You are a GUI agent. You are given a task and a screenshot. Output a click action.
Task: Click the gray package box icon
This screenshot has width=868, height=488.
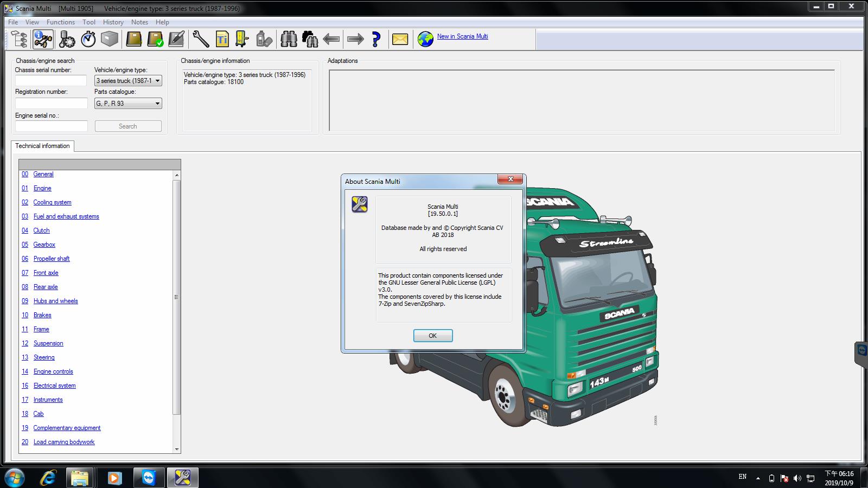(110, 39)
